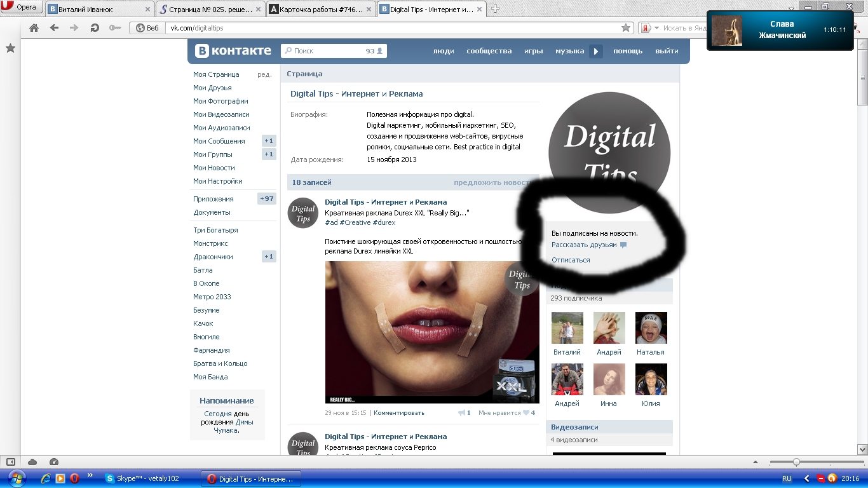The image size is (868, 488).
Task: Launch media player from quick launch
Action: click(x=60, y=478)
